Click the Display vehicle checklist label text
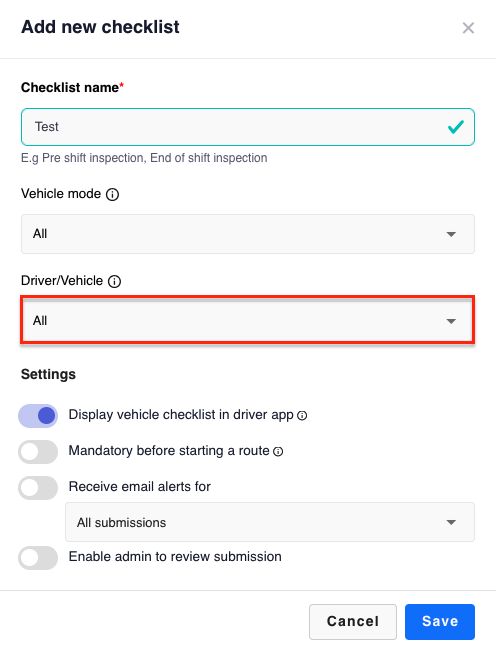Screen dimensions: 496x649 click(181, 415)
